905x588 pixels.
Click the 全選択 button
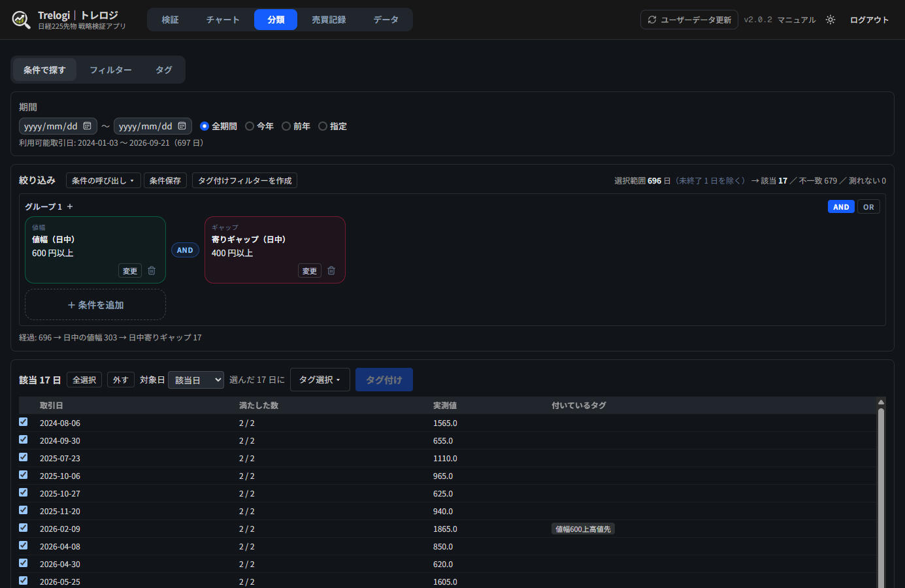[84, 380]
